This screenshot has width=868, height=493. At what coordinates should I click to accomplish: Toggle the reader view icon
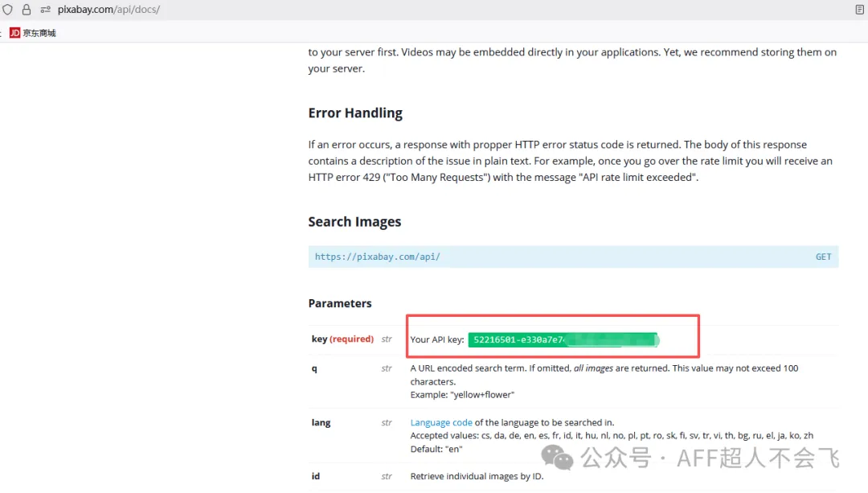tap(859, 10)
